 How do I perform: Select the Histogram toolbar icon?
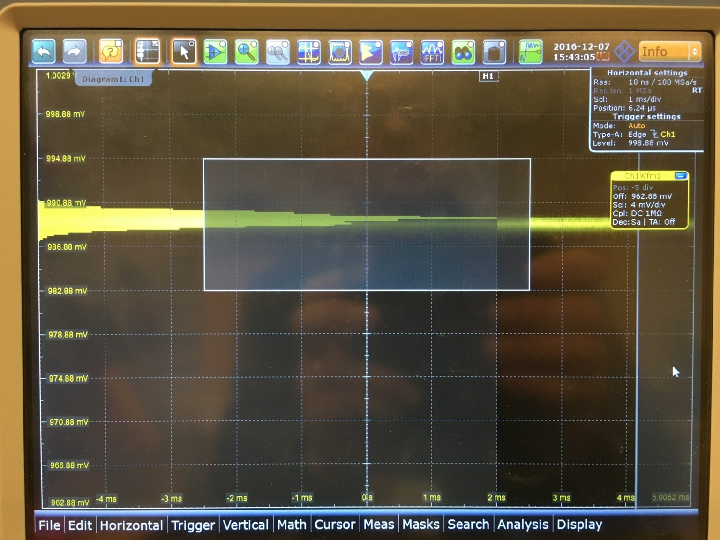pos(371,51)
